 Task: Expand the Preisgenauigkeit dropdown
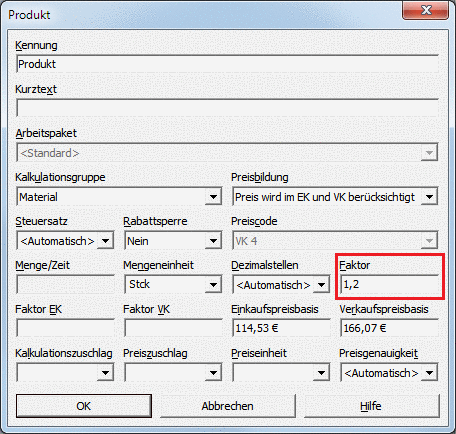(x=429, y=373)
